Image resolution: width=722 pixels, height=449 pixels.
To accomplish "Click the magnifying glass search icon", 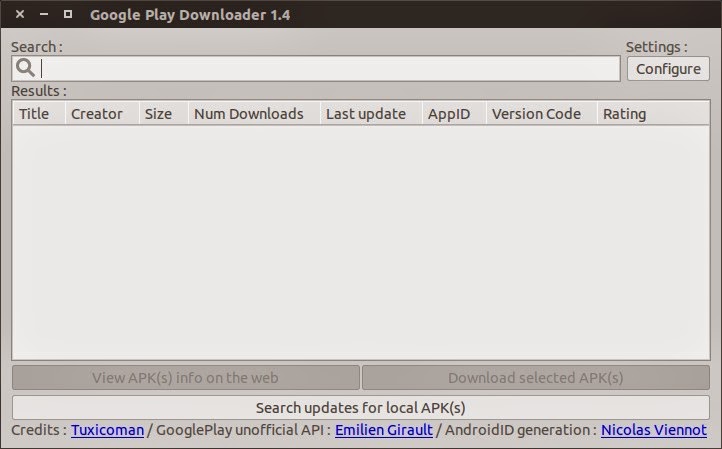I will coord(25,68).
